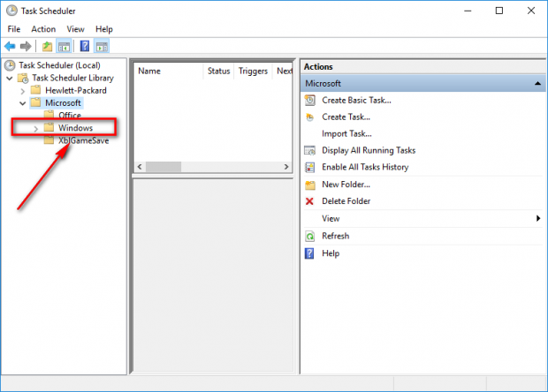
Task: Select XblGameSave tree item
Action: [84, 140]
